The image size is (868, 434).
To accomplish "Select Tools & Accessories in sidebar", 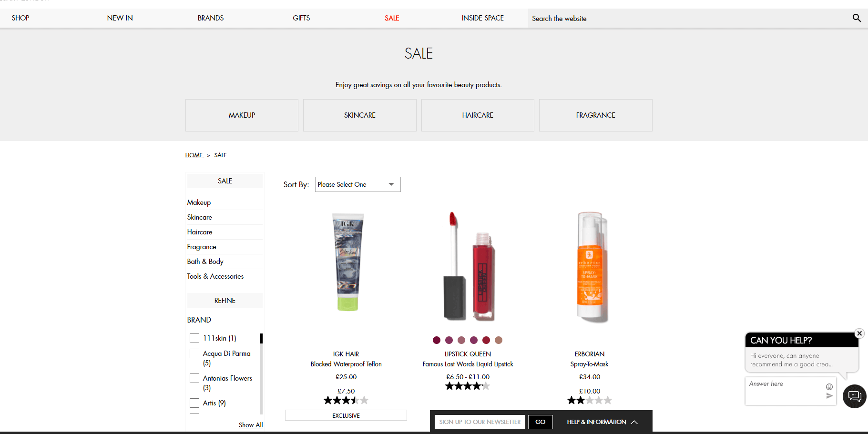I will coord(215,276).
